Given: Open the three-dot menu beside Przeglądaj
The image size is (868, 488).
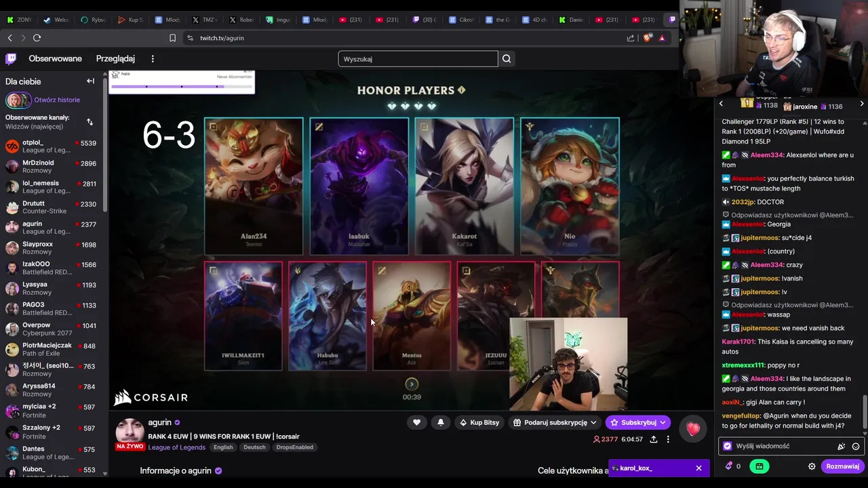Looking at the screenshot, I should coord(153,59).
